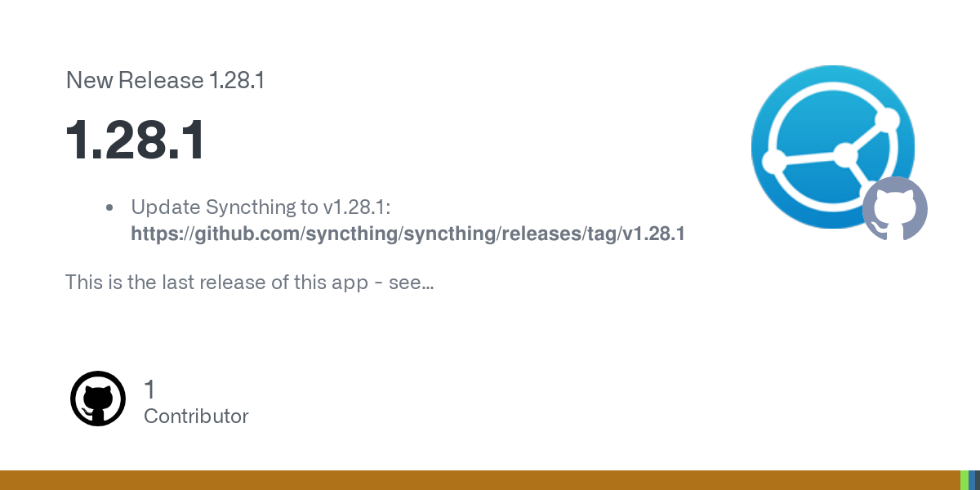The image size is (980, 490).
Task: Click the bullet point before "Update Syncthing"
Action: tap(109, 208)
